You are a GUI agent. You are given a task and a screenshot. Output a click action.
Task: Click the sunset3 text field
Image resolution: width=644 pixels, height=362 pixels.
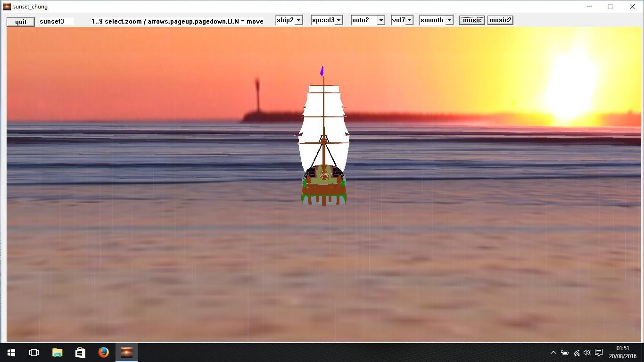[x=56, y=21]
